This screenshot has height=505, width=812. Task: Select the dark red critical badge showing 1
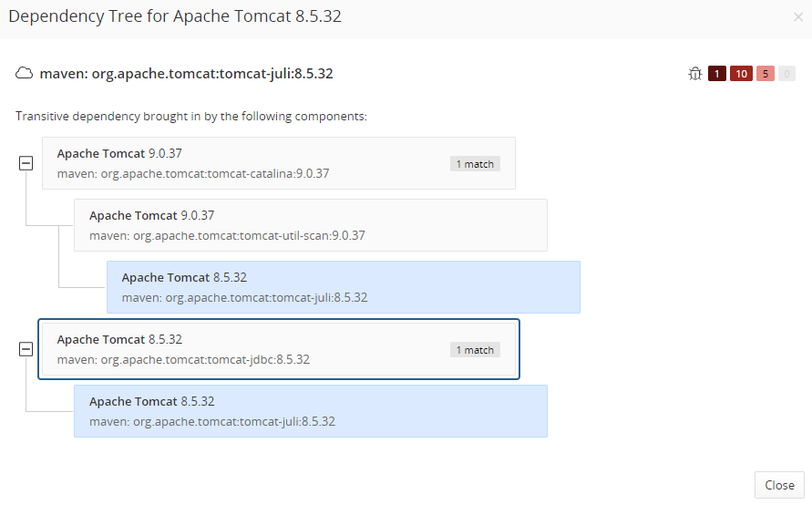(716, 74)
